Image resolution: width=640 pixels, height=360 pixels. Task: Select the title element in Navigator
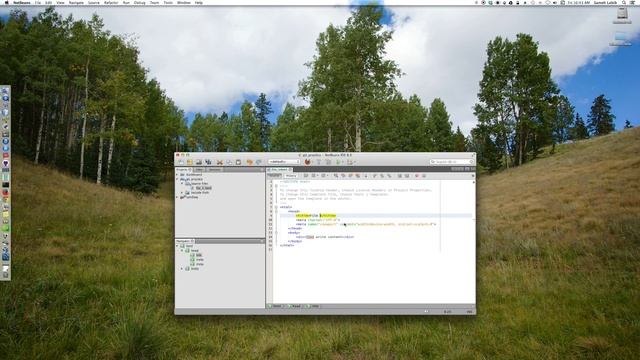click(196, 255)
